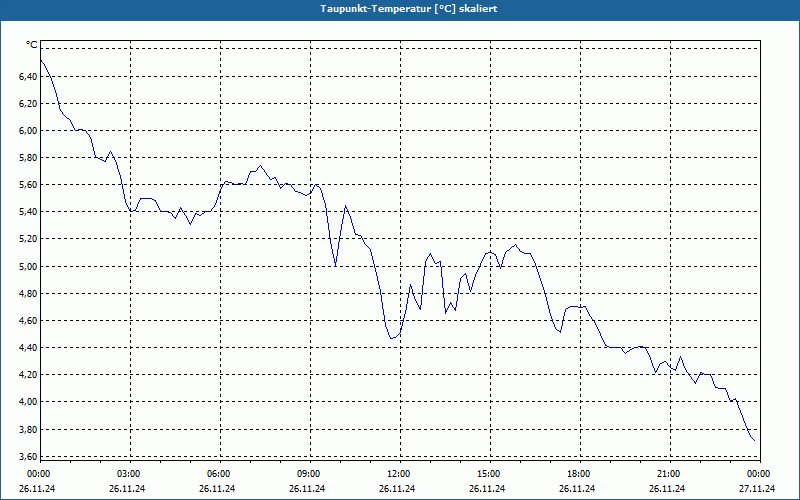Pick the 26.11.24 date under 18:00
The width and height of the screenshot is (800, 500).
point(578,489)
